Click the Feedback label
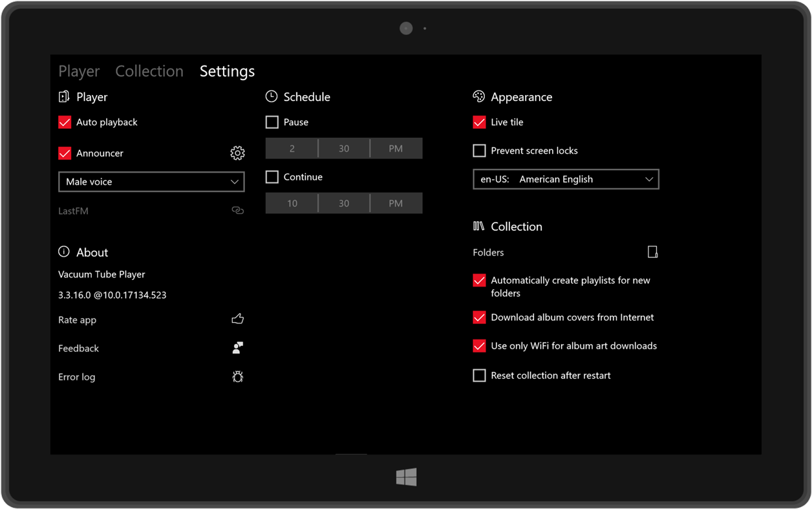The image size is (812, 509). [x=78, y=348]
